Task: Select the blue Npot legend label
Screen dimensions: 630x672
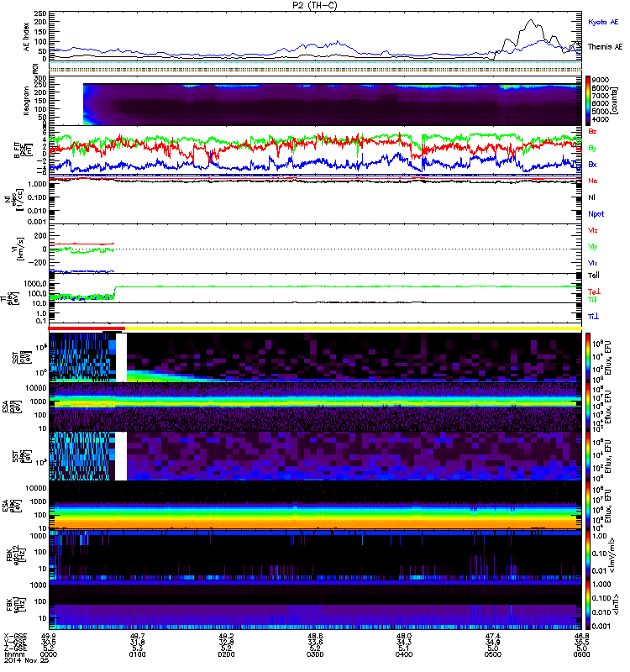Action: (596, 214)
